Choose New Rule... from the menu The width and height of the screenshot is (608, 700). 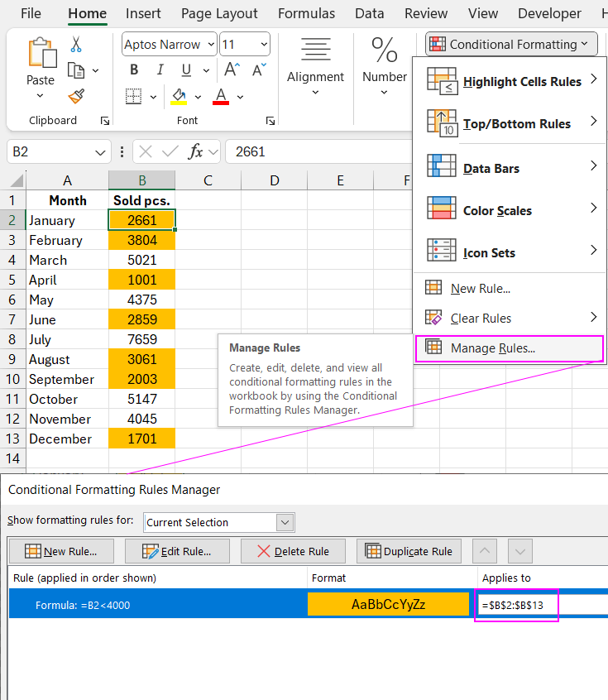[510, 289]
